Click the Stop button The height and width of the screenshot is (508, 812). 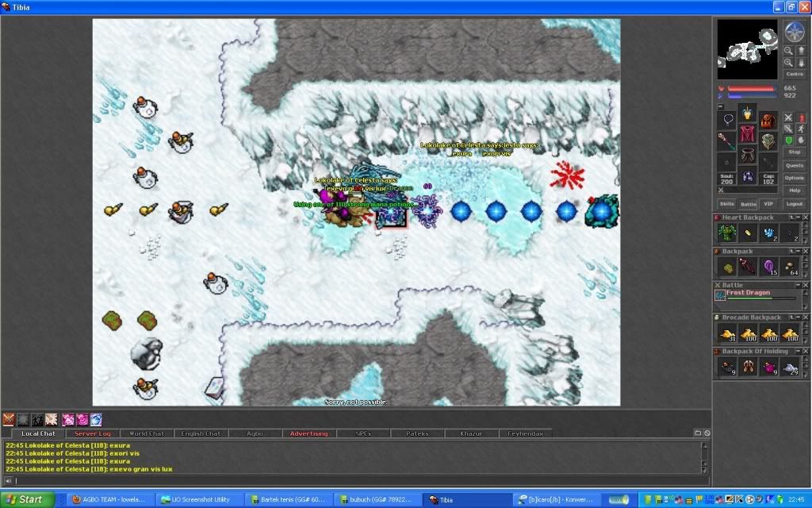click(x=795, y=152)
